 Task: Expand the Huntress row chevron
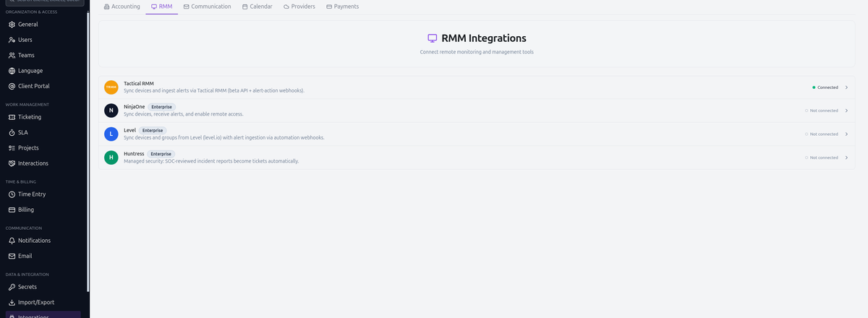pyautogui.click(x=846, y=157)
